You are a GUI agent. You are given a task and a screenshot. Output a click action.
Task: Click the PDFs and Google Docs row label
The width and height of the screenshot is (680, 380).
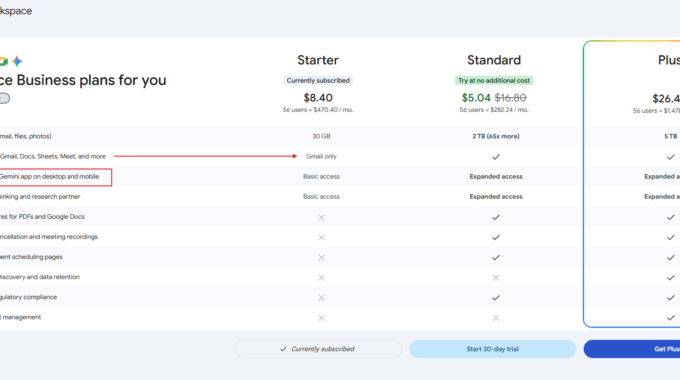pyautogui.click(x=42, y=216)
